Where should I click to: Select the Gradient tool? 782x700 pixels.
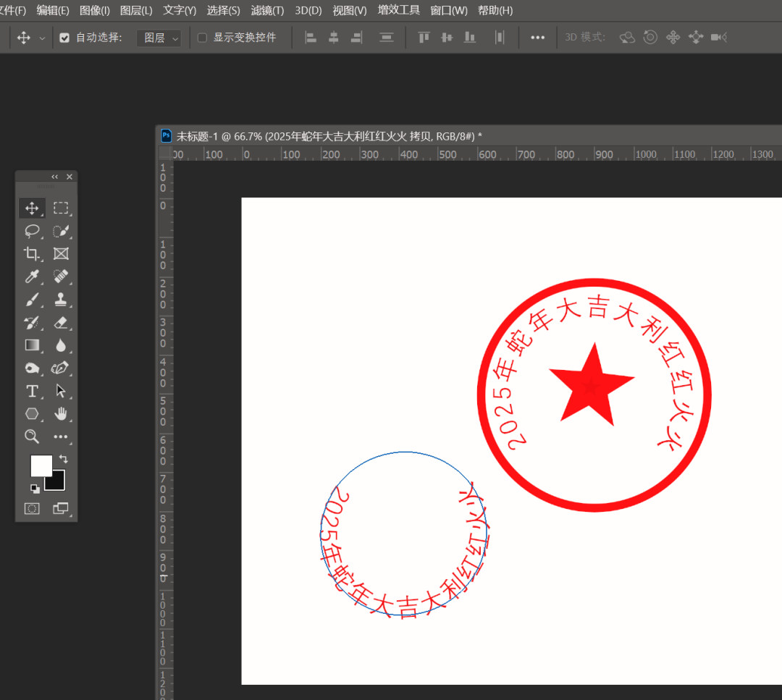tap(32, 345)
